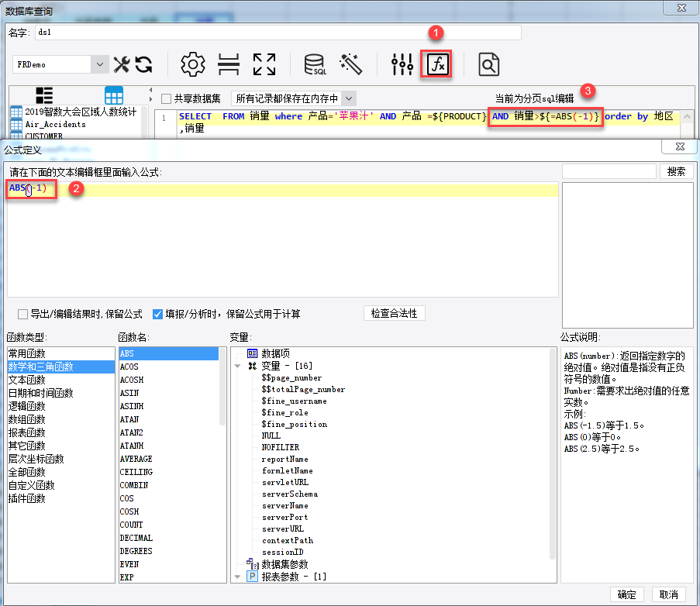This screenshot has width=700, height=606.
Task: Select the $$page_number variable
Action: click(x=291, y=378)
